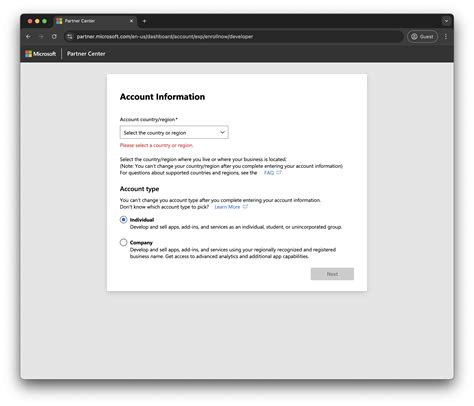
Task: Close the Partner Center tab
Action: 131,21
